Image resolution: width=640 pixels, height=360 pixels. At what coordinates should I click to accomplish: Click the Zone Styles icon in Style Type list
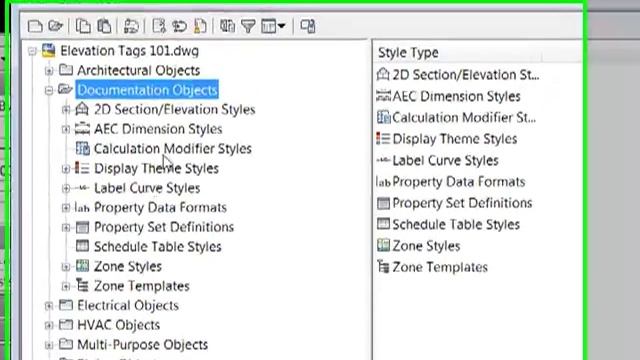click(x=383, y=245)
